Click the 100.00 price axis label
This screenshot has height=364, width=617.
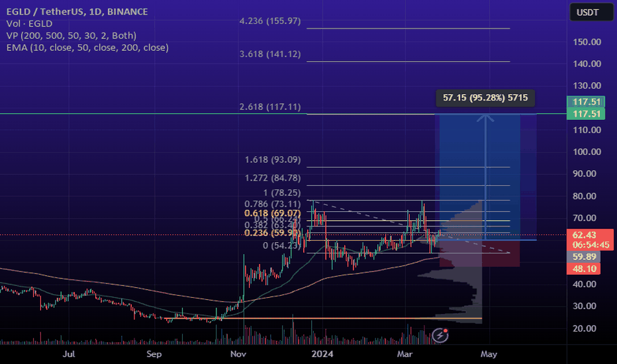point(587,152)
